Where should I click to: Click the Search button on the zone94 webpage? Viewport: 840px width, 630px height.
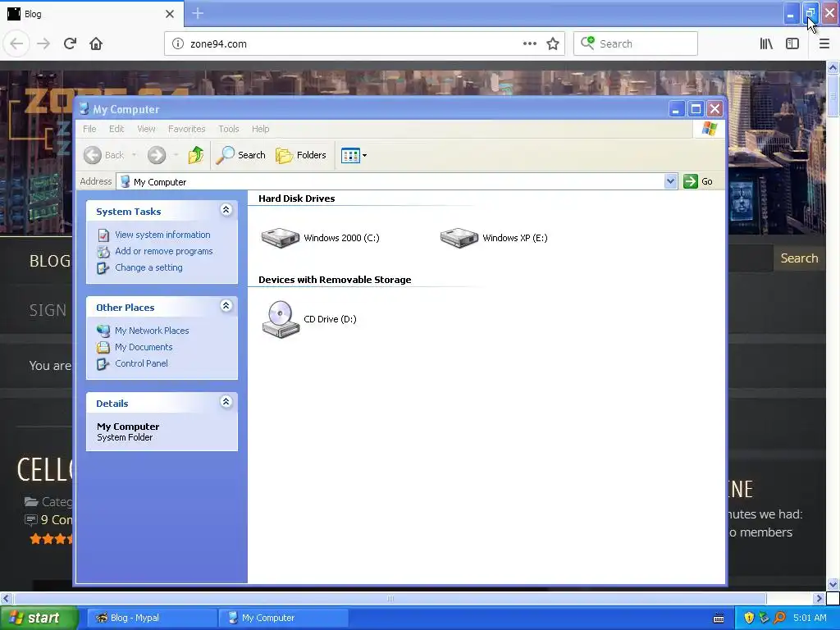(x=799, y=258)
